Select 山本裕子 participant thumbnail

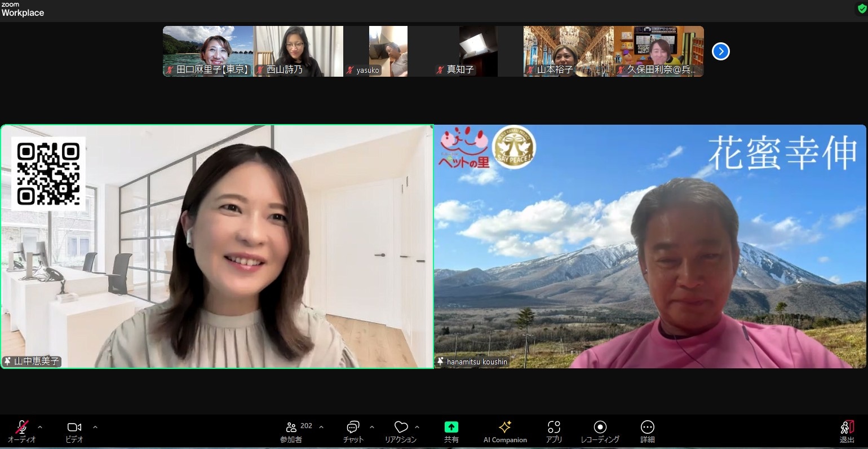click(568, 51)
